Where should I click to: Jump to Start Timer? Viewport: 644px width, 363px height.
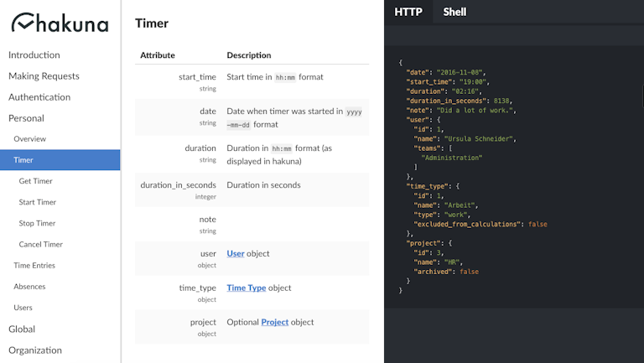click(38, 202)
